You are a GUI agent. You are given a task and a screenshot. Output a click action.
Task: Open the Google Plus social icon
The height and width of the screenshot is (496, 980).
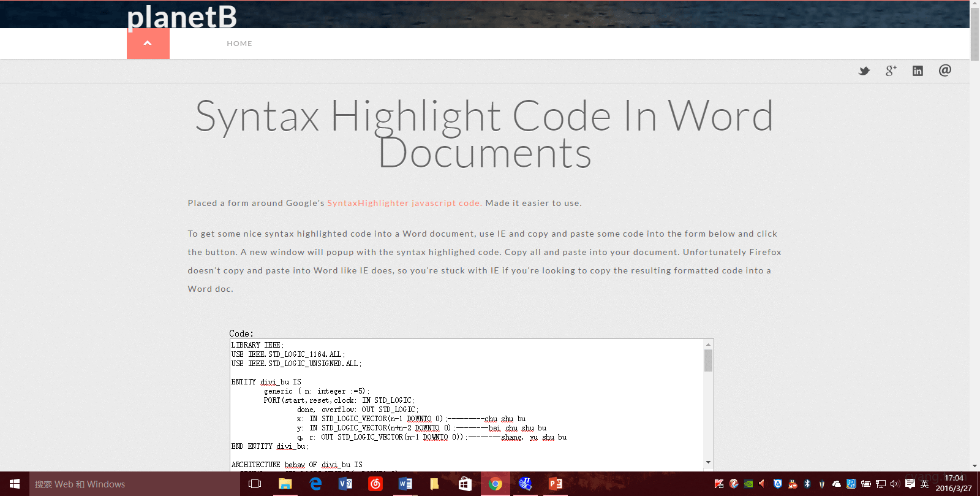[891, 71]
